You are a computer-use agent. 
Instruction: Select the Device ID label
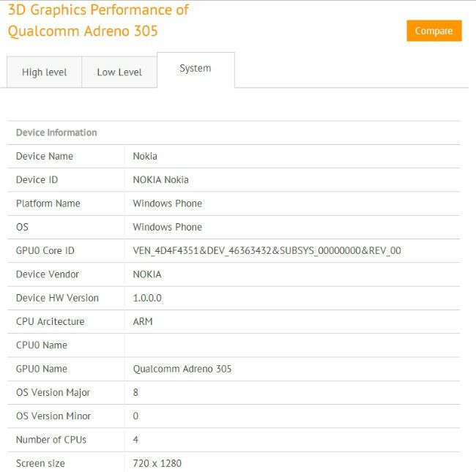(x=37, y=179)
